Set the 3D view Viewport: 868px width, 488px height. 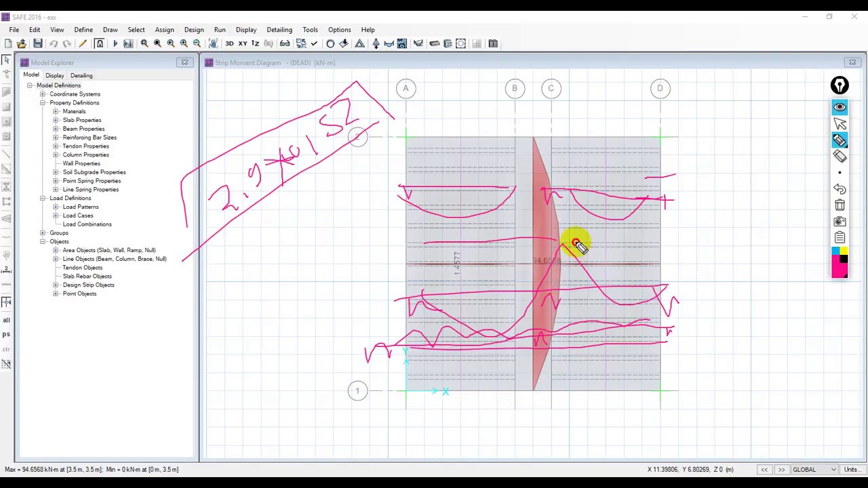tap(229, 43)
